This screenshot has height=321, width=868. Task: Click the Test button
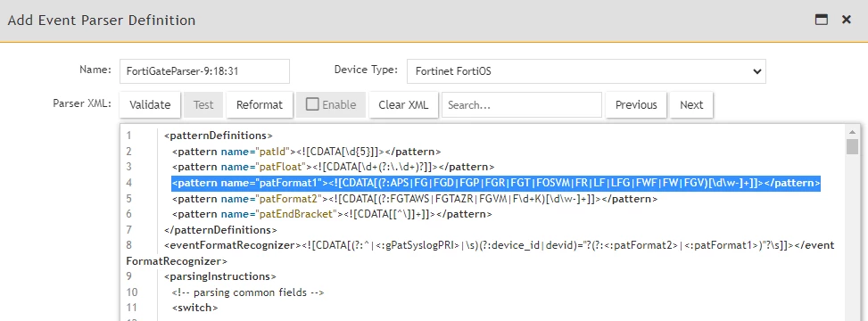click(203, 104)
